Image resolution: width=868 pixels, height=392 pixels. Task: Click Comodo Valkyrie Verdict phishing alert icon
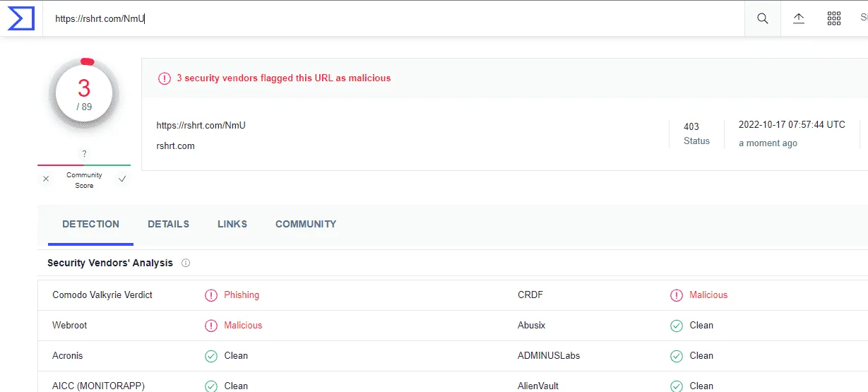(x=211, y=295)
